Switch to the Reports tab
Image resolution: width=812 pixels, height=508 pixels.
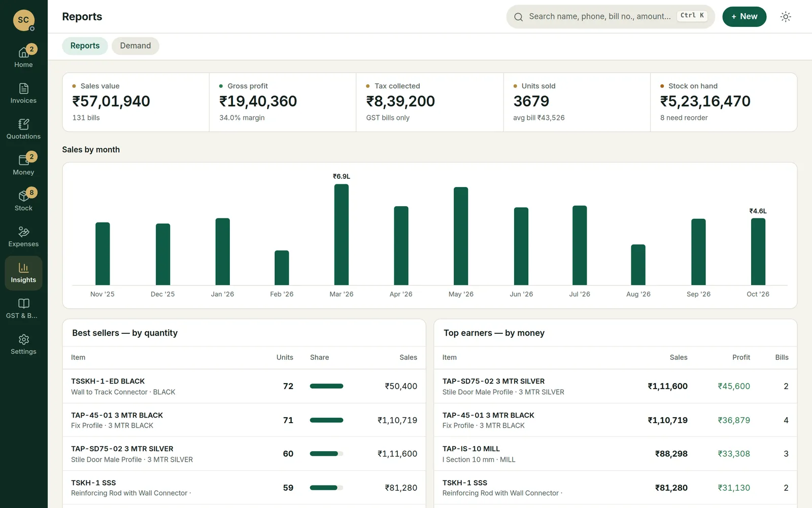coord(85,46)
